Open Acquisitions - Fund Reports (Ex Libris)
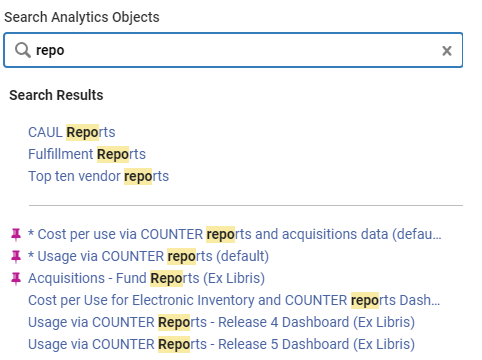Screen dimensions: 482x360 pyautogui.click(x=146, y=278)
